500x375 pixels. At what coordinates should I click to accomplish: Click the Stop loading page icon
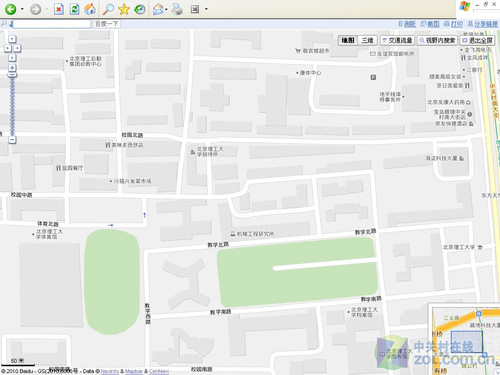coord(59,9)
